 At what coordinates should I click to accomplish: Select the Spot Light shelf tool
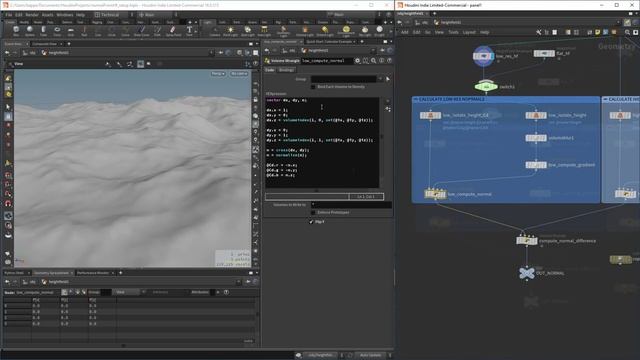click(247, 31)
